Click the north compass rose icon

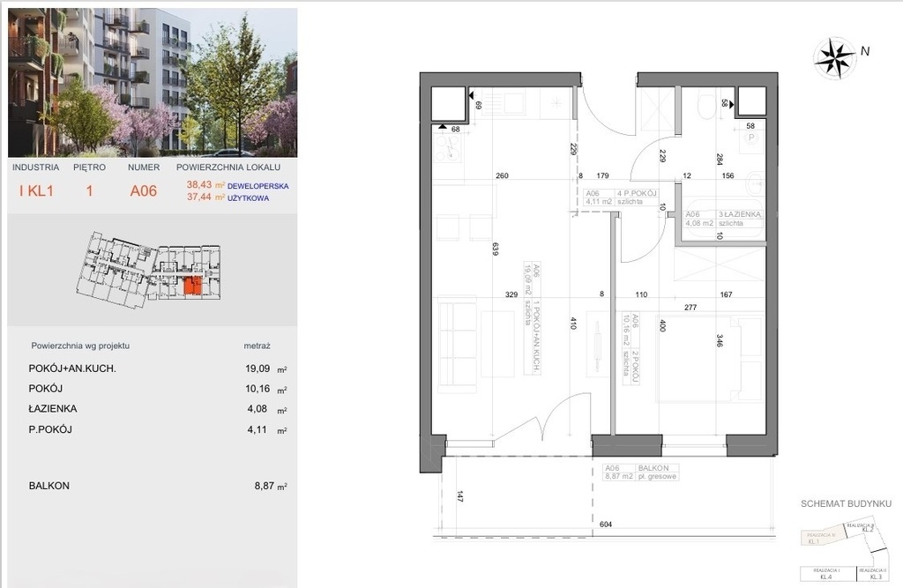[834, 56]
